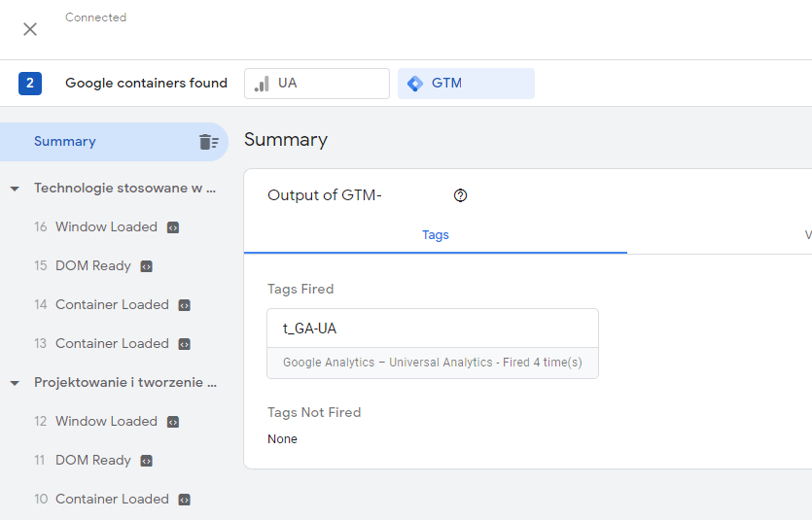This screenshot has height=520, width=812.
Task: Click the Connected status text
Action: (x=96, y=17)
